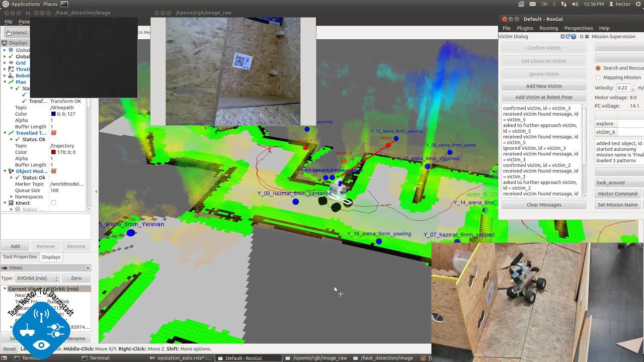
Task: Collapse the Current View tree item
Action: (x=5, y=289)
